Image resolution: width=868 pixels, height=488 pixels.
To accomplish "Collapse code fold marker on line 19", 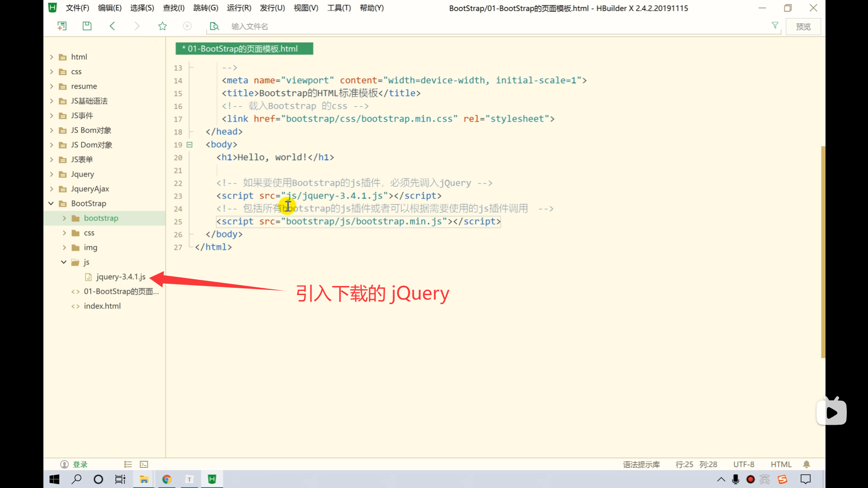I will coord(189,145).
